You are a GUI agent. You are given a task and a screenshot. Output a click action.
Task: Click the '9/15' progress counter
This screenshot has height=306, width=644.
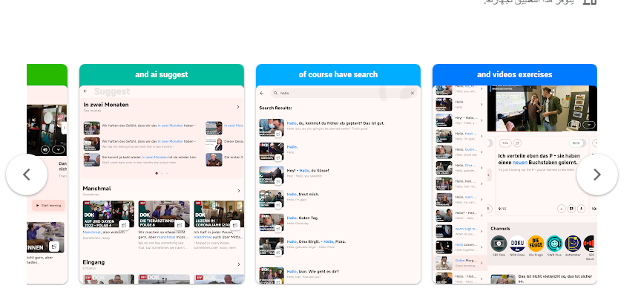[502, 209]
